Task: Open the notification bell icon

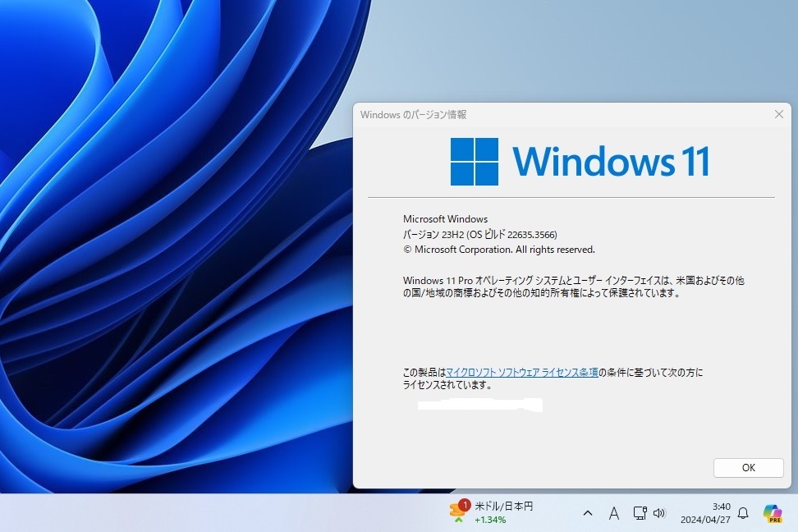Action: tap(743, 512)
